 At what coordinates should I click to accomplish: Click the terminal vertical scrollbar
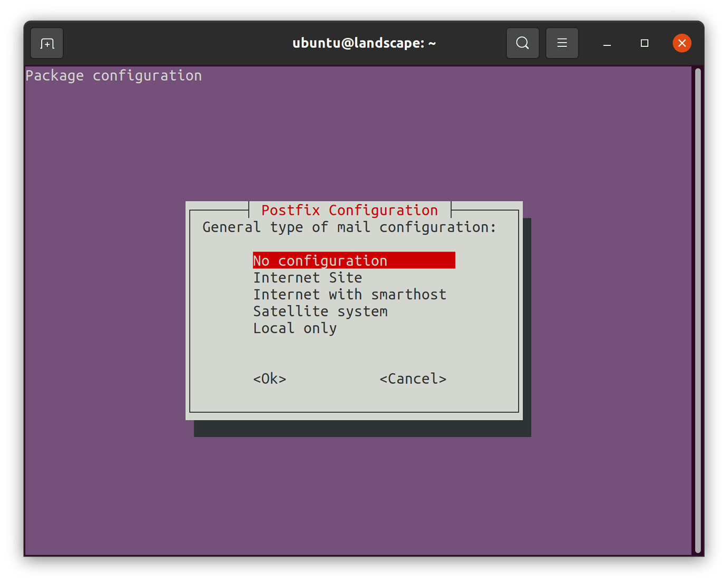pos(697,311)
